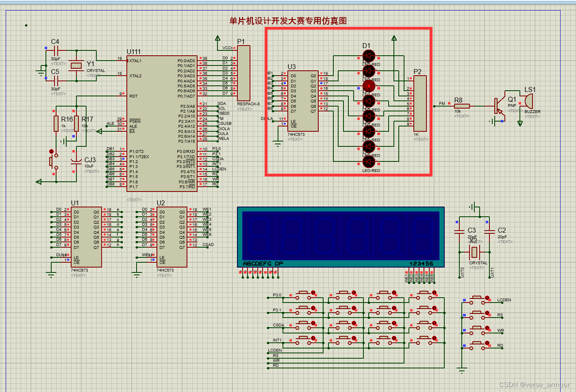This screenshot has height=392, width=576.
Task: Click the LS1 buzzer symbol
Action: click(x=528, y=101)
